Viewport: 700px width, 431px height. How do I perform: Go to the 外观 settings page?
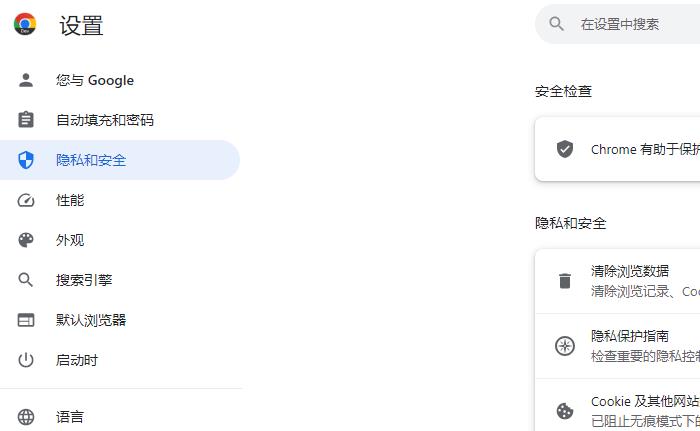70,240
